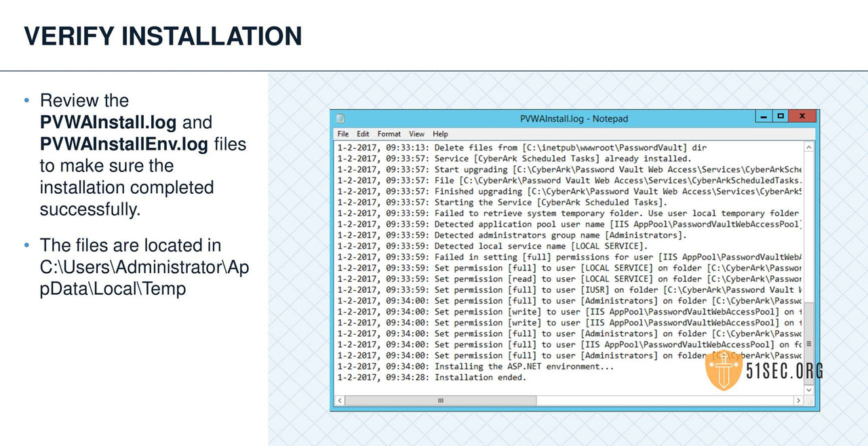Click the horizontal scrollbar left arrow
868x446 pixels.
pos(341,401)
